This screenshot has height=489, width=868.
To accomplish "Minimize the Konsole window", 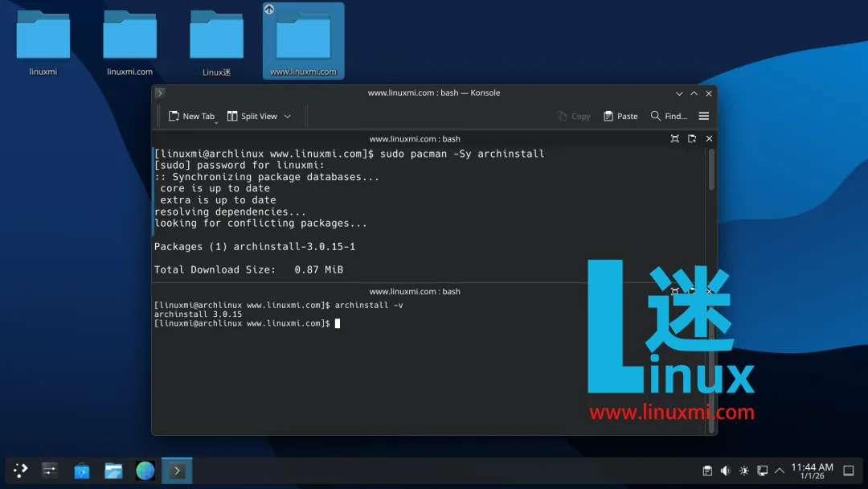I will (679, 93).
